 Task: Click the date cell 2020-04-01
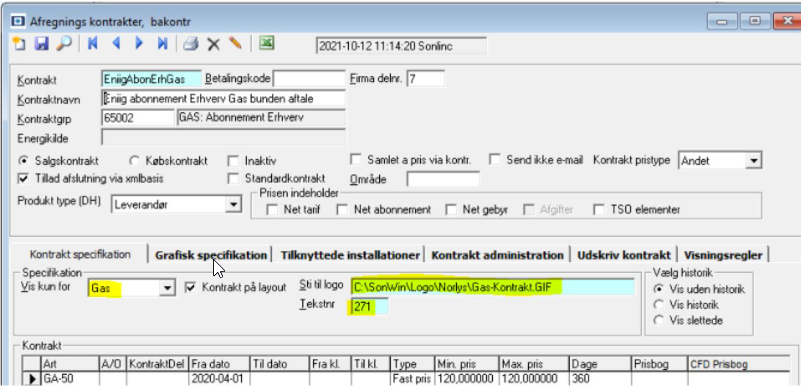pyautogui.click(x=219, y=379)
